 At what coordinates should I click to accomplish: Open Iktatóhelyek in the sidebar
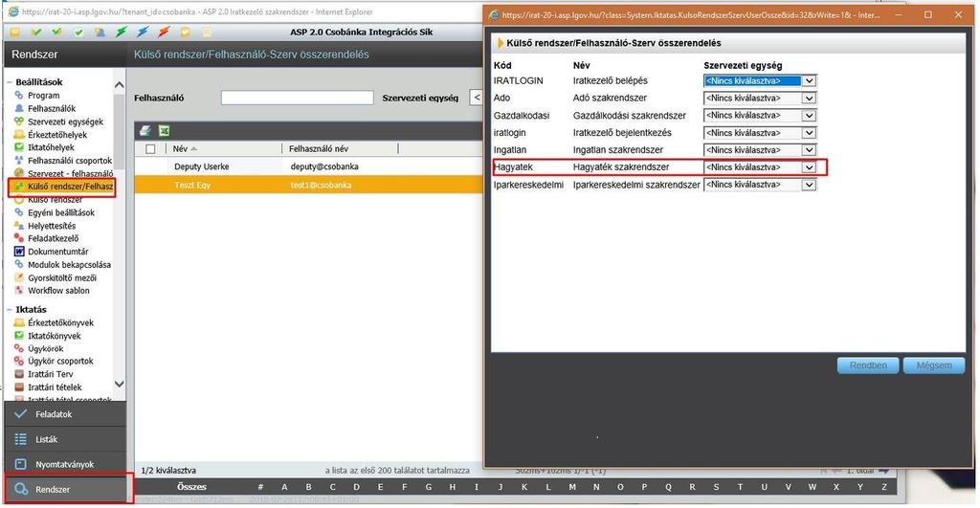click(x=52, y=147)
